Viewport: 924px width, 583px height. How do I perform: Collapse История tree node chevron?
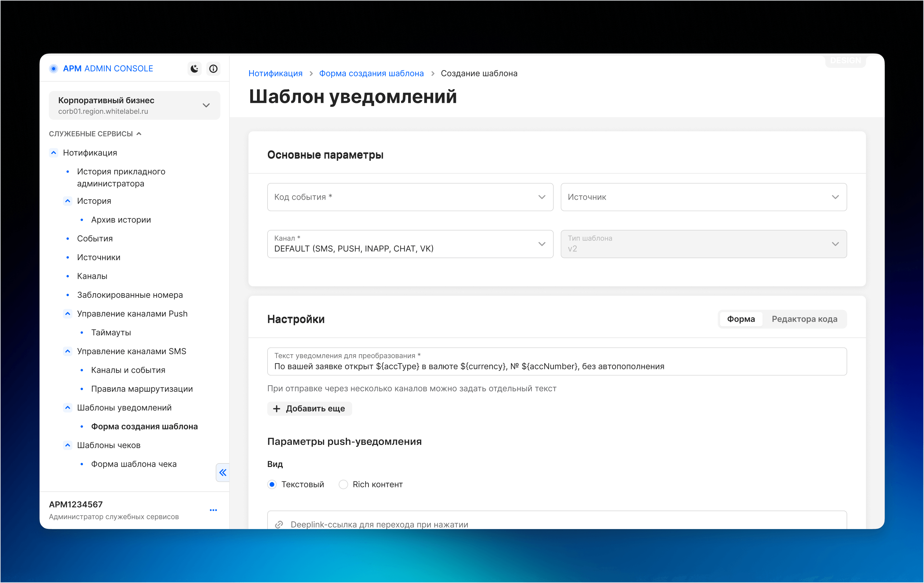[68, 201]
